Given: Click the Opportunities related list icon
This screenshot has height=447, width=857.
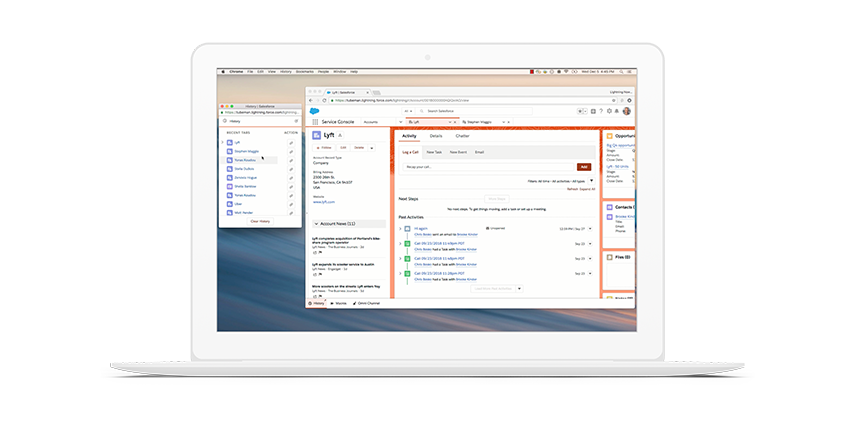Looking at the screenshot, I should 609,136.
